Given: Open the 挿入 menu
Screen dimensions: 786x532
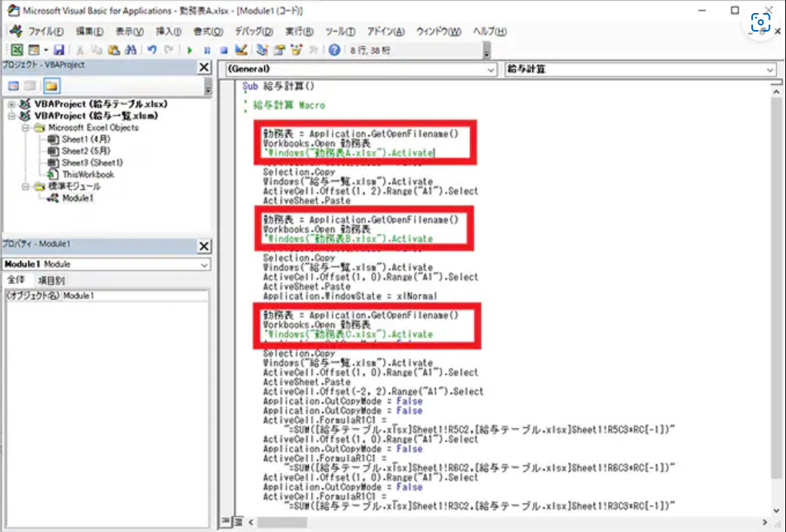Looking at the screenshot, I should click(169, 31).
